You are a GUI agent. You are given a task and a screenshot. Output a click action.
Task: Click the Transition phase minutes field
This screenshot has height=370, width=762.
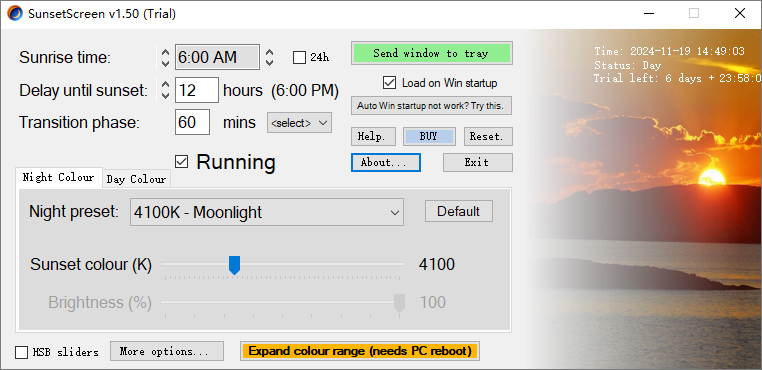pos(192,122)
